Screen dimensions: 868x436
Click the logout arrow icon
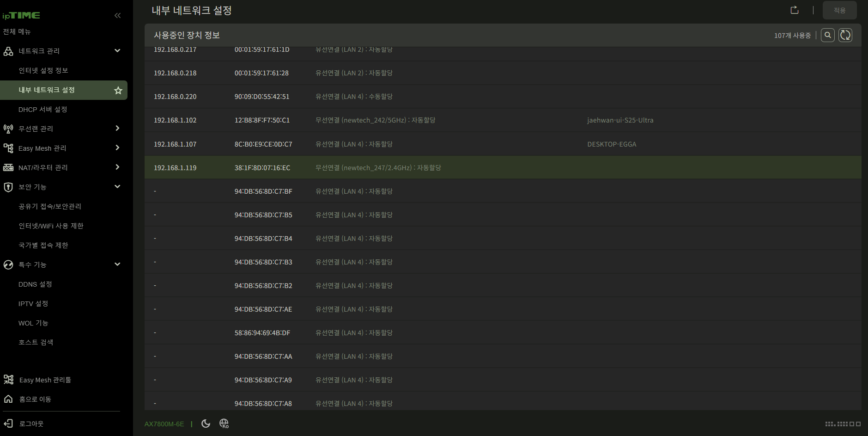8,424
